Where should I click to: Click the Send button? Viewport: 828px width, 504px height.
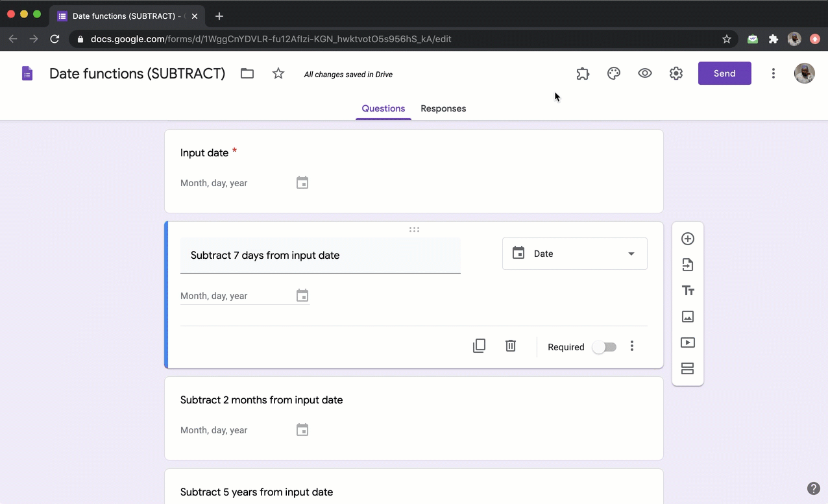[724, 73]
